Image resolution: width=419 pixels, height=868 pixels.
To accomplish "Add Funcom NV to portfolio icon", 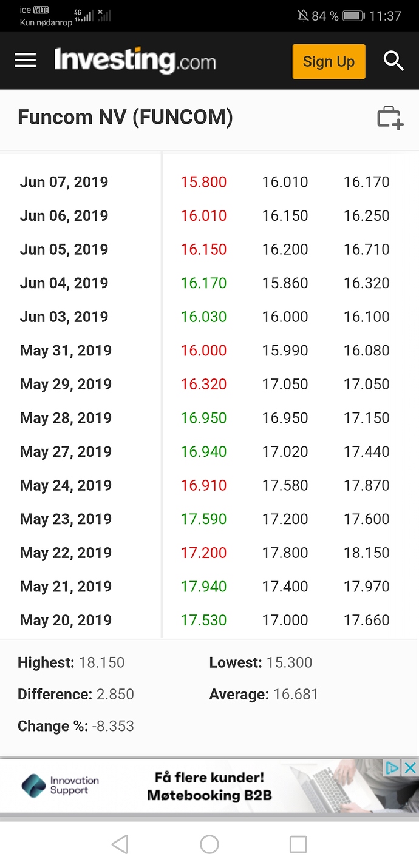I will point(390,118).
